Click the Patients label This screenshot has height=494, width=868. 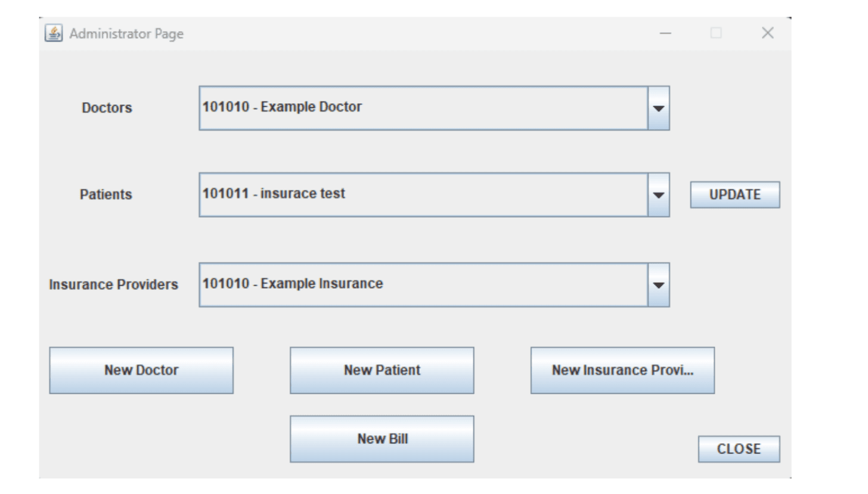tap(106, 195)
